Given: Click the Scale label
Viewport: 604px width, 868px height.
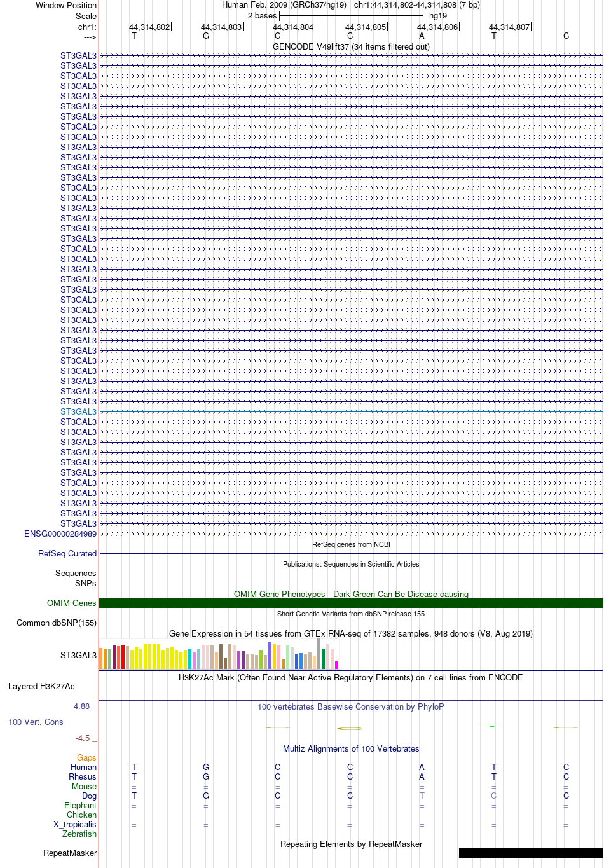Looking at the screenshot, I should [x=86, y=16].
